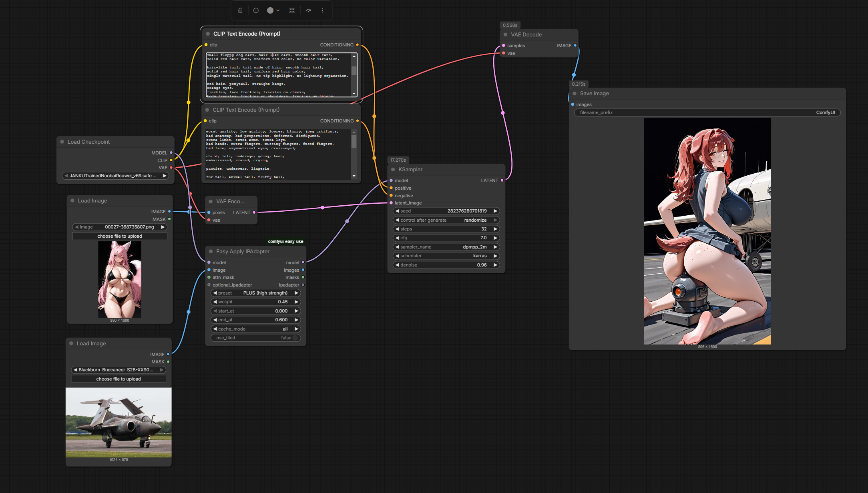Toggle use_tiled switch in IPAdapter node
This screenshot has height=493, width=868.
tap(295, 338)
